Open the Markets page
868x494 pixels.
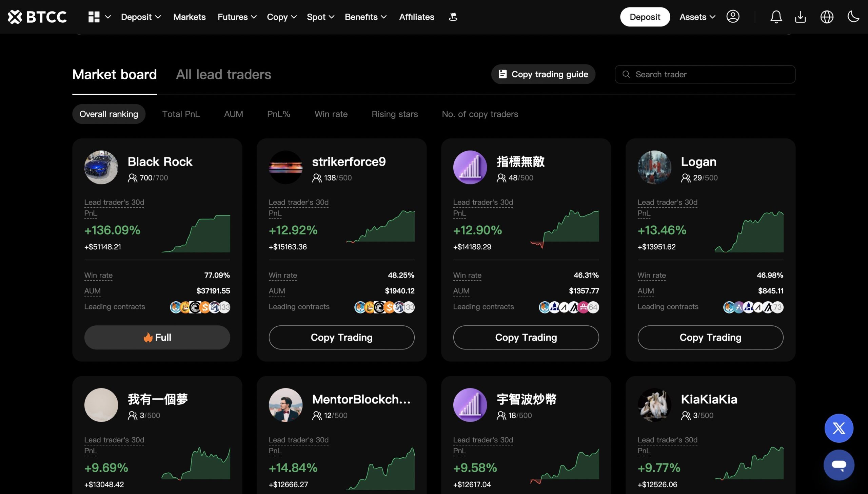[x=190, y=17]
